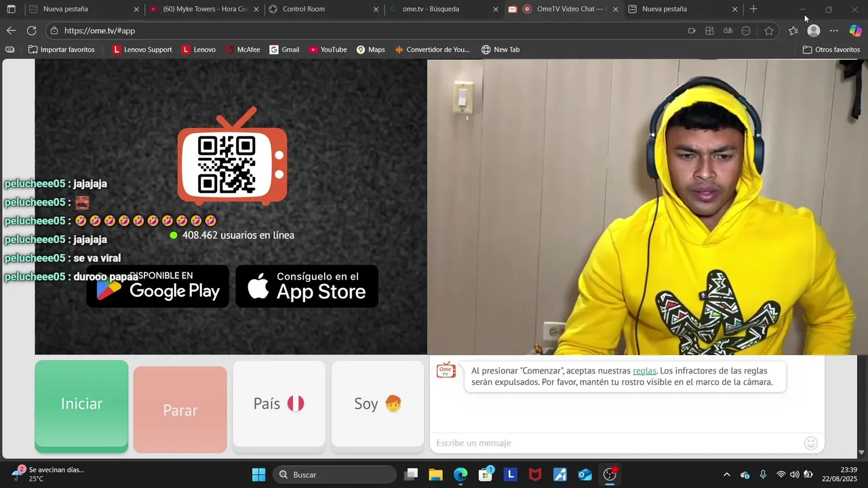This screenshot has width=868, height=488.
Task: Open the Lenovo bookmark
Action: tap(199, 49)
